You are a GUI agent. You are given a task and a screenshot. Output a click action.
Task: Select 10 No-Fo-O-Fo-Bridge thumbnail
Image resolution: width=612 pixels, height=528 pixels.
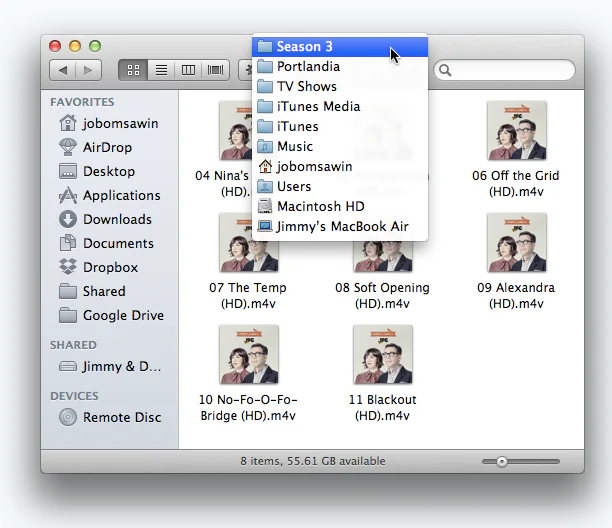249,354
